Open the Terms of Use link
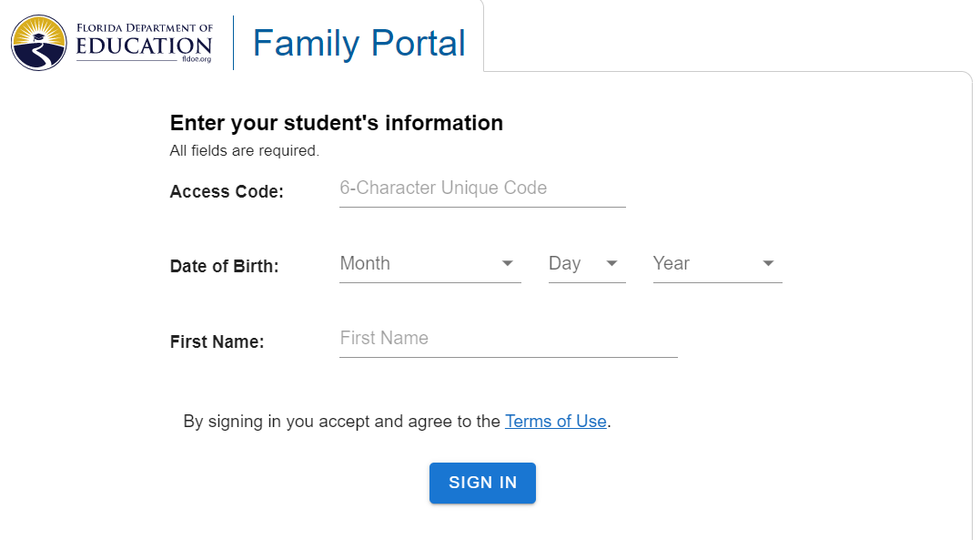This screenshot has height=540, width=980. (x=555, y=422)
